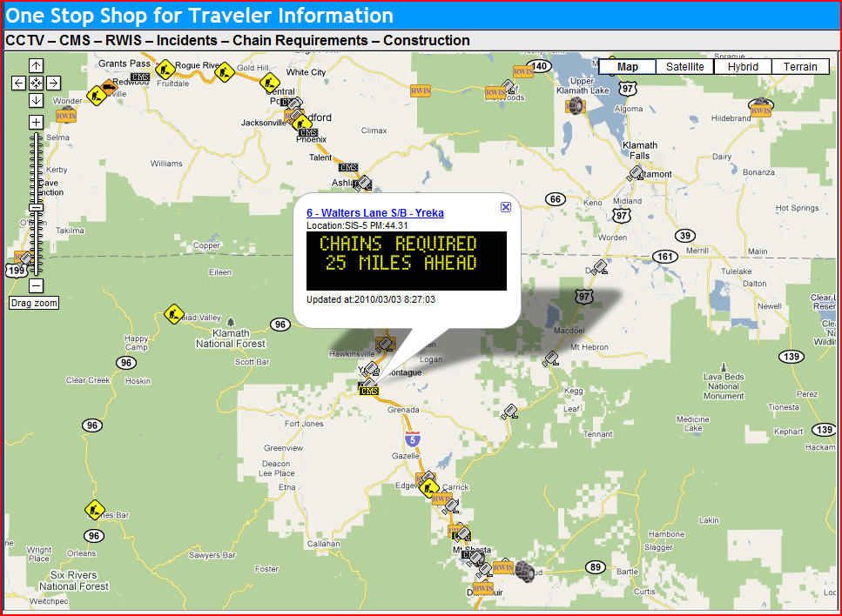The width and height of the screenshot is (842, 616).
Task: Open the Walters Lane S/B Yreka link
Action: [375, 213]
